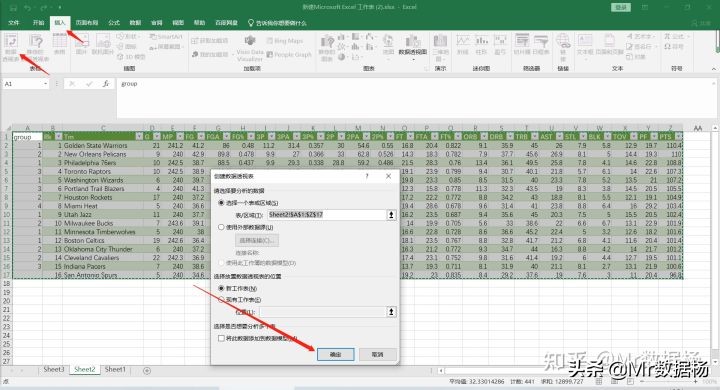
Task: Select the 'Use an external data source' radio button
Action: click(x=221, y=227)
